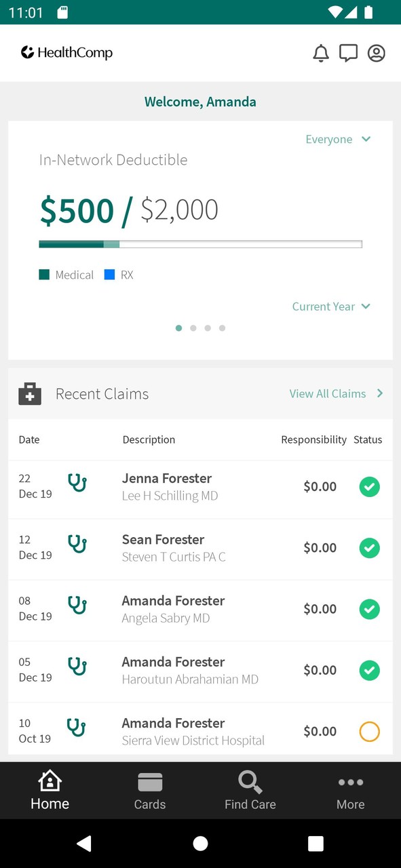Viewport: 401px width, 868px height.
Task: Open the HealthComp logo
Action: [x=66, y=53]
